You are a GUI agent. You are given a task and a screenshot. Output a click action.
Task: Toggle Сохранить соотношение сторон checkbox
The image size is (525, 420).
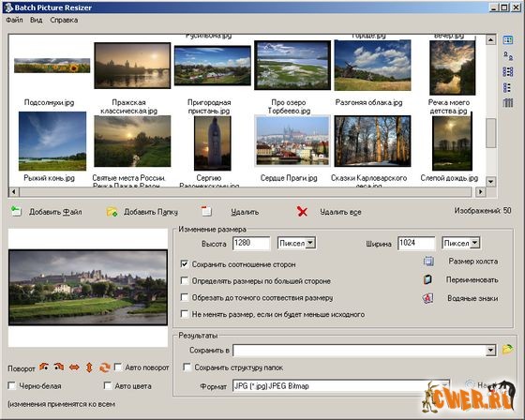(x=184, y=264)
